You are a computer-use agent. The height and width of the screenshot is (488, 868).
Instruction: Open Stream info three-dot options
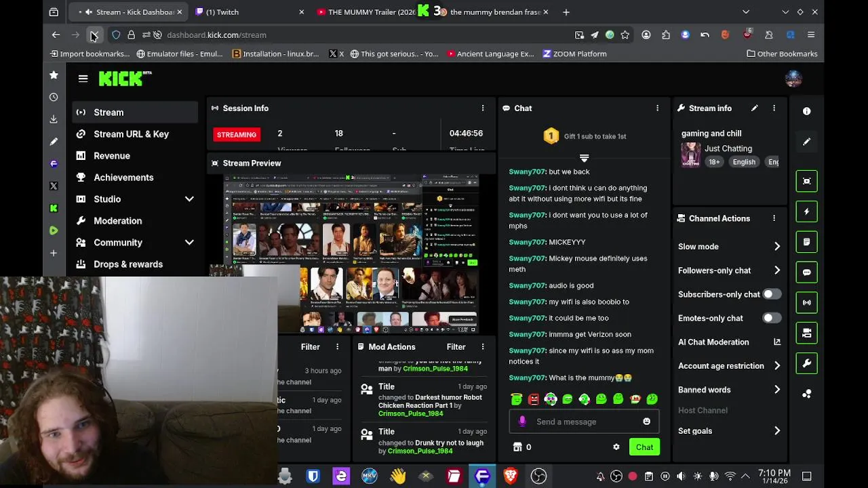tap(774, 108)
